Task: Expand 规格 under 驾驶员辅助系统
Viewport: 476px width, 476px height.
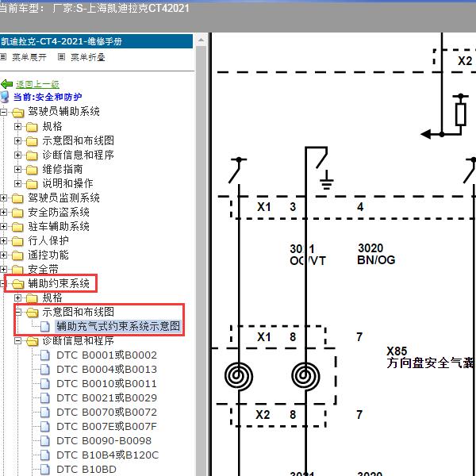Action: click(18, 126)
